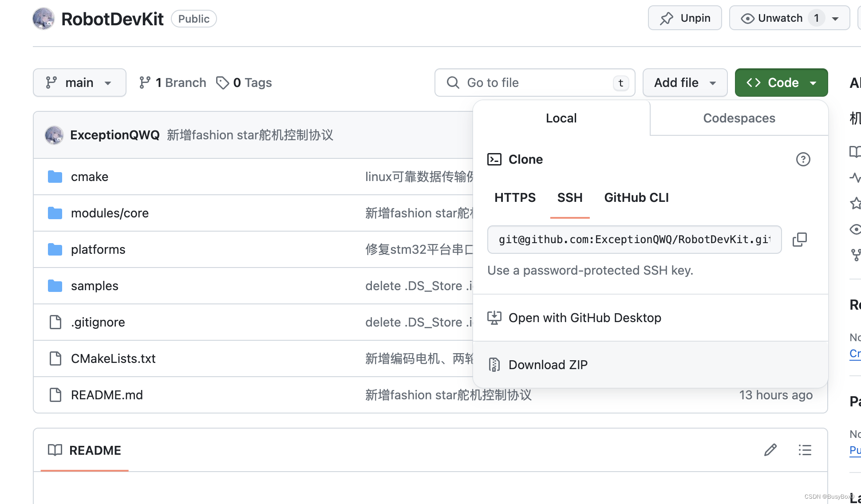Open the .gitignore file
This screenshot has width=861, height=504.
tap(98, 322)
